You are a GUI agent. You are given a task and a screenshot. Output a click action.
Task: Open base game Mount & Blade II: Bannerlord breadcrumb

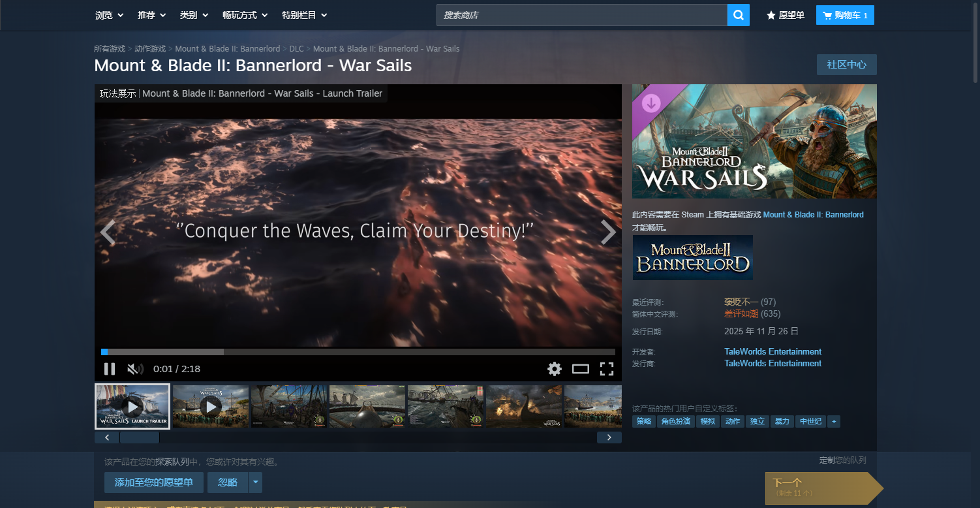[x=228, y=49]
